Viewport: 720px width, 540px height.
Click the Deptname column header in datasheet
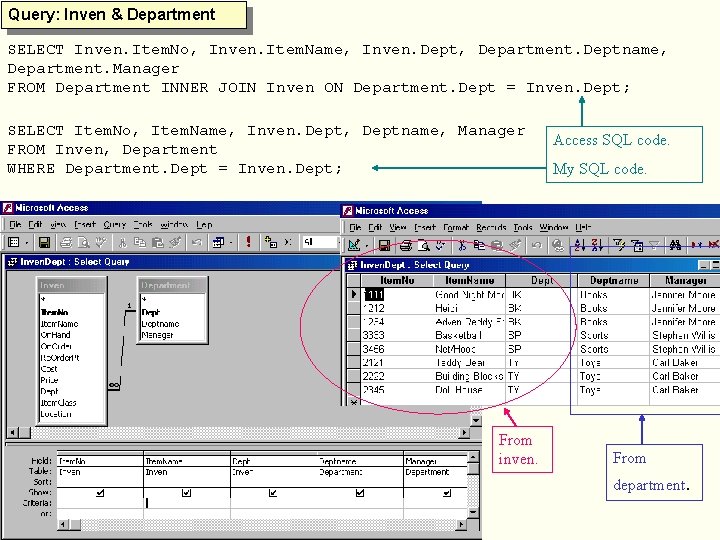pyautogui.click(x=614, y=280)
